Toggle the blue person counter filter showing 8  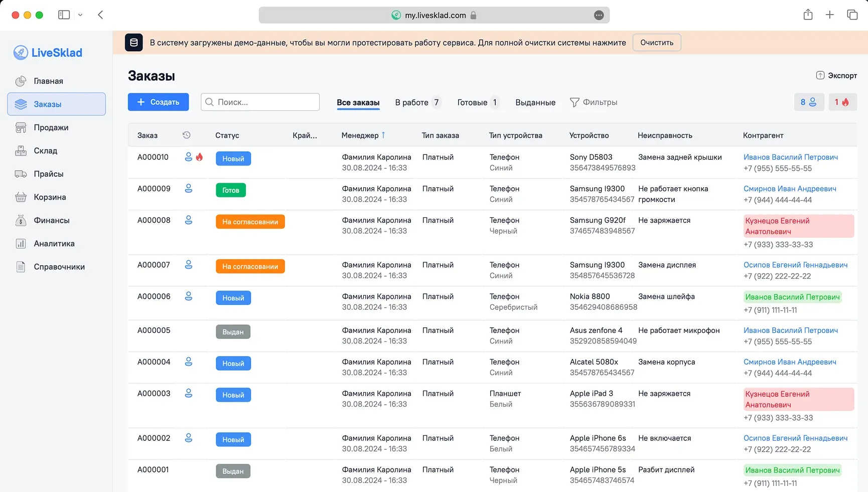809,102
